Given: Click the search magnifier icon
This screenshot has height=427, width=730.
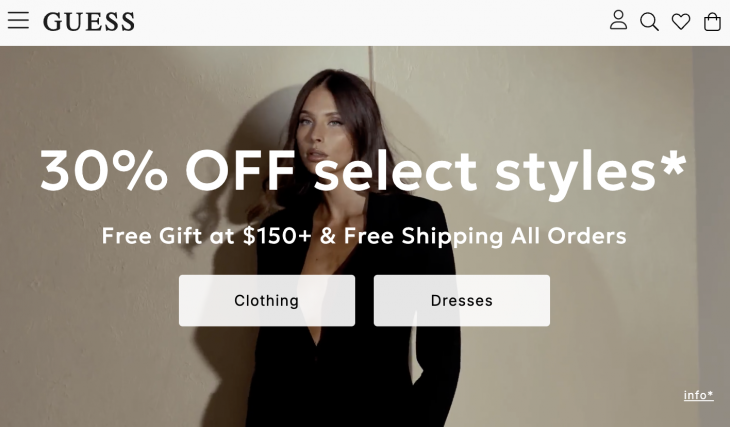Looking at the screenshot, I should [x=649, y=21].
